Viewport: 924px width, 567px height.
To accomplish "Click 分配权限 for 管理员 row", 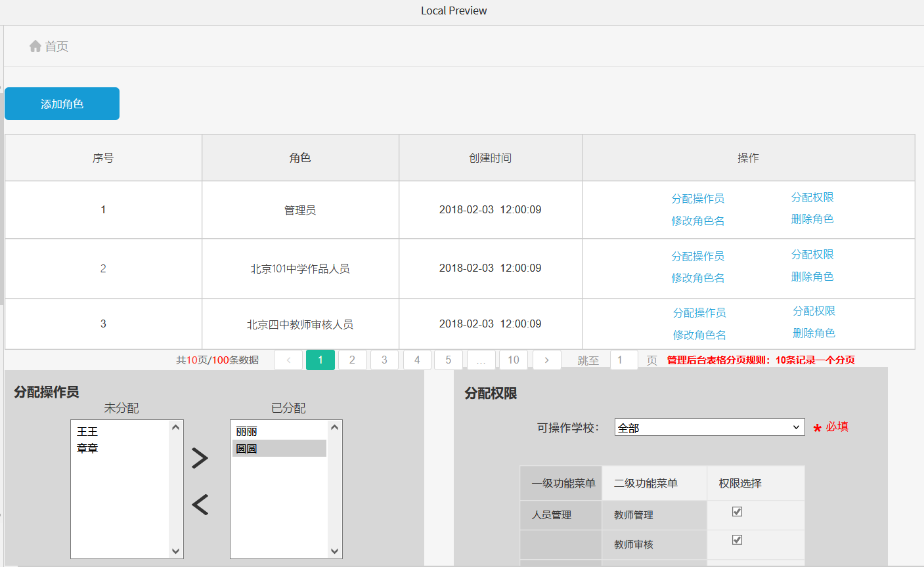I will pos(812,197).
